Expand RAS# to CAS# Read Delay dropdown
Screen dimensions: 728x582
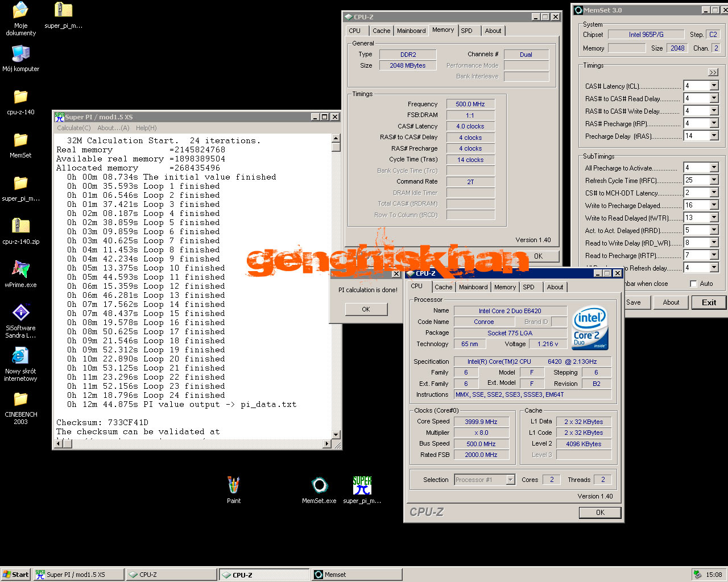click(714, 98)
